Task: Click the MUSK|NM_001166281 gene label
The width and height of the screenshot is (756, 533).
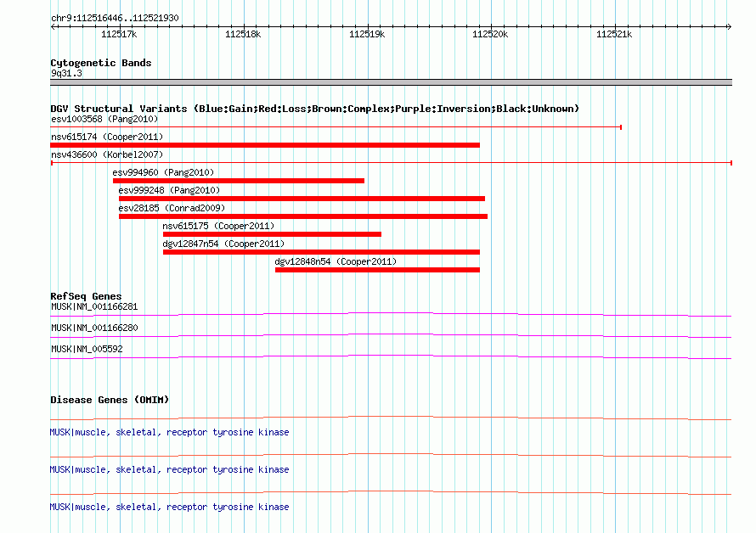Action: [x=94, y=306]
